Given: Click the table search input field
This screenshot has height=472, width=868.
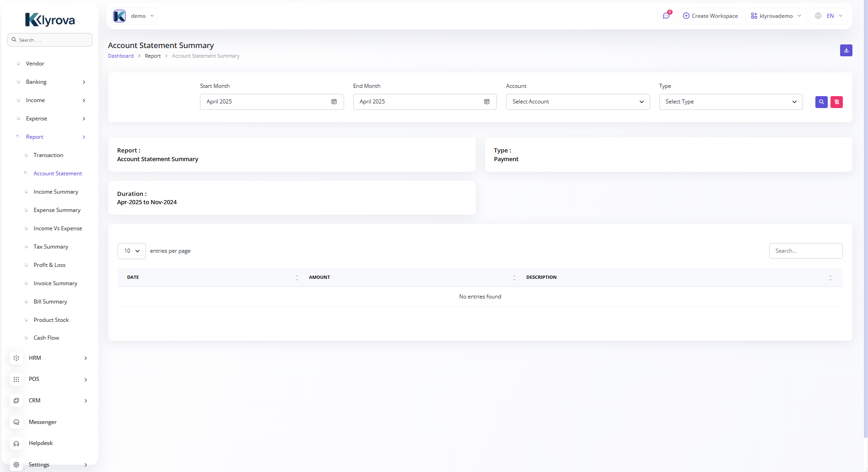Looking at the screenshot, I should [x=805, y=251].
